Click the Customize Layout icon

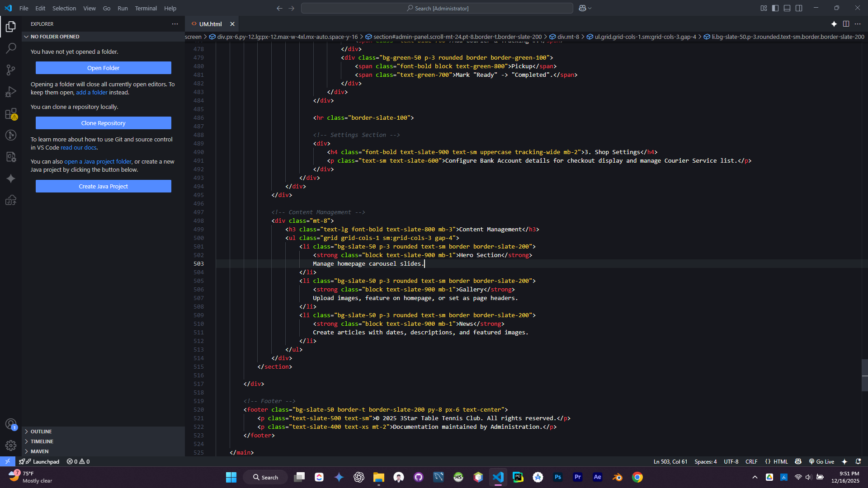764,8
